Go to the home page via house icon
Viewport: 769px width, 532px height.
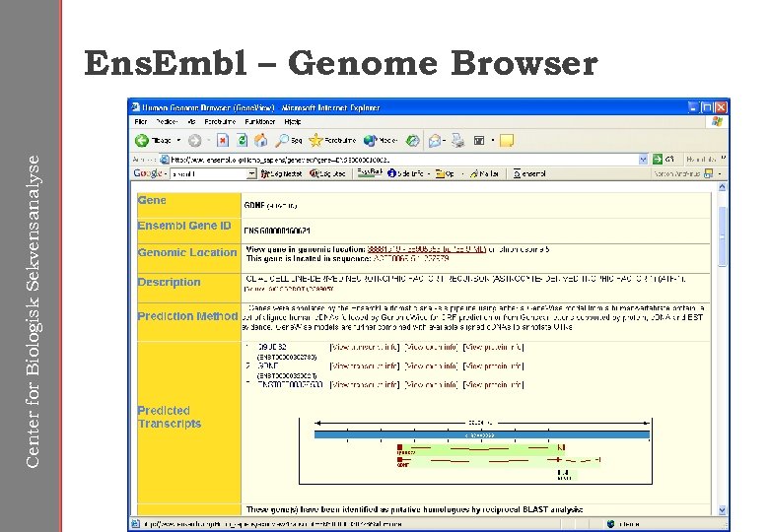(261, 141)
